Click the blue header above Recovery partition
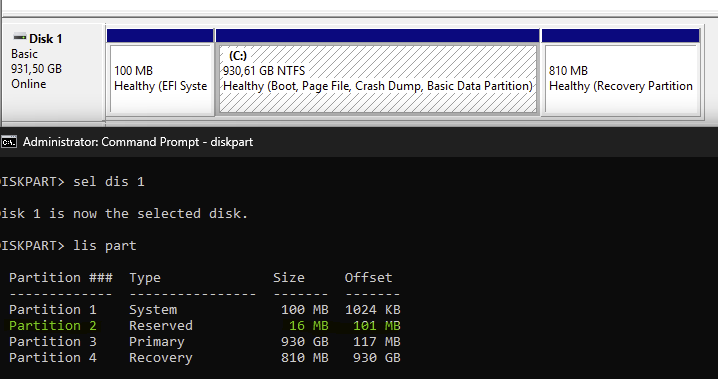Viewport: 718px width, 379px height. [x=620, y=36]
